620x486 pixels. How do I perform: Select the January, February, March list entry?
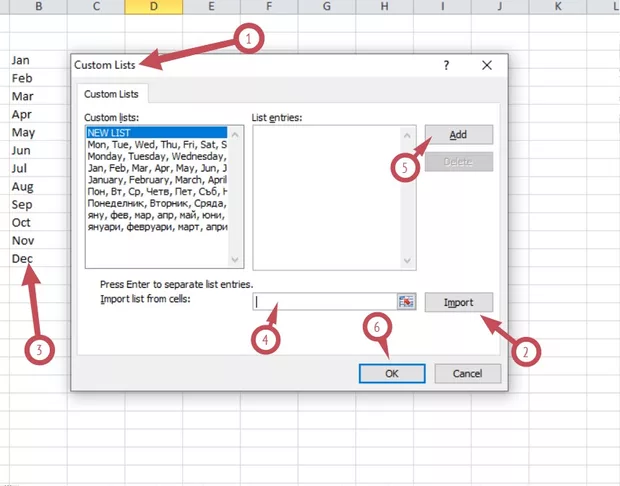[157, 180]
